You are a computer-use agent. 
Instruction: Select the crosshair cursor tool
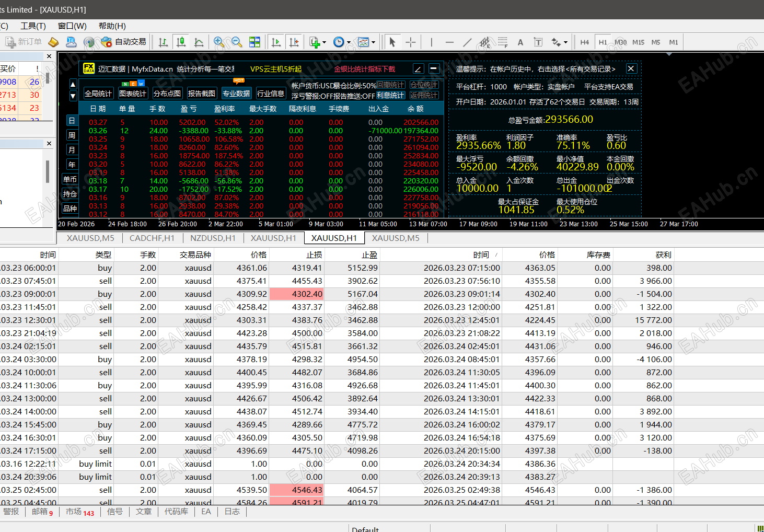click(x=411, y=42)
